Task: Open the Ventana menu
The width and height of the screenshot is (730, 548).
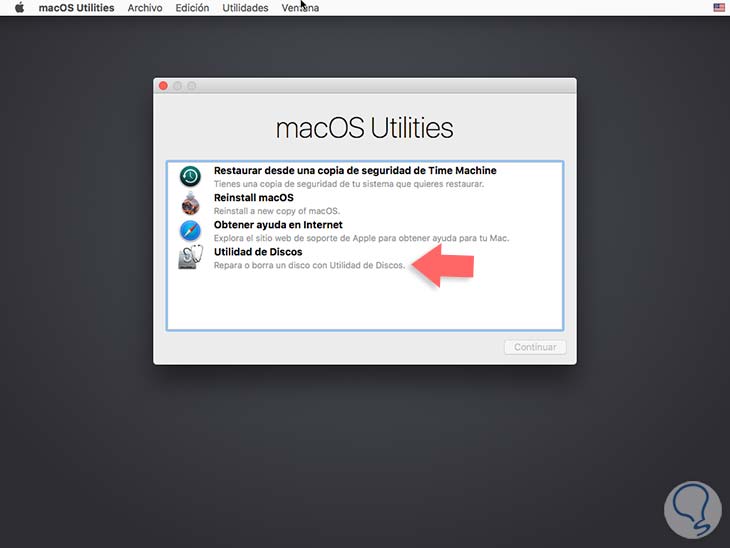Action: 300,8
